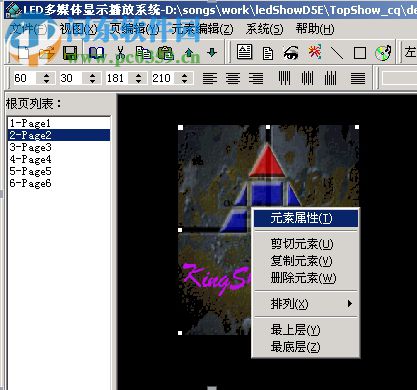Align elements to top edge
417x390 pixels.
(x=284, y=78)
